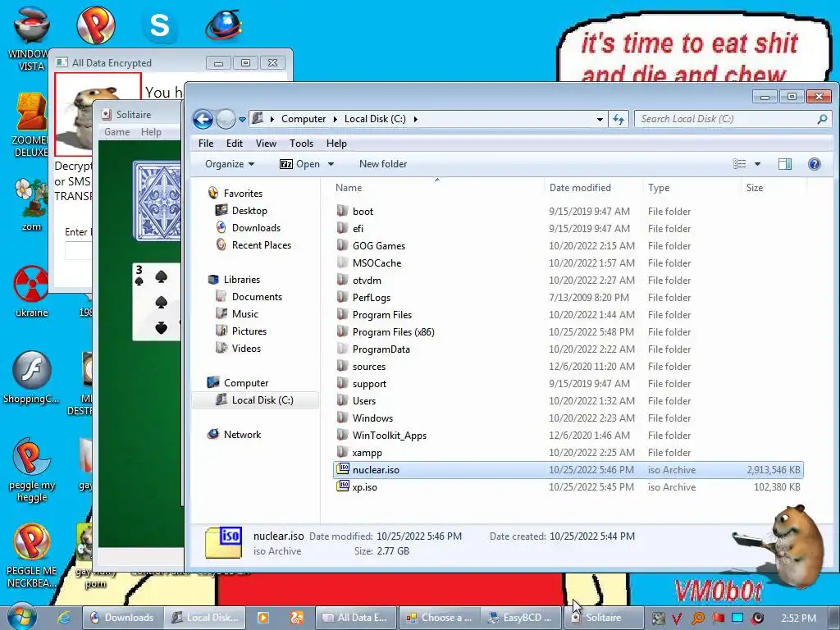Switch to Solitaire taskbar button
Image resolution: width=840 pixels, height=630 pixels.
[x=603, y=618]
